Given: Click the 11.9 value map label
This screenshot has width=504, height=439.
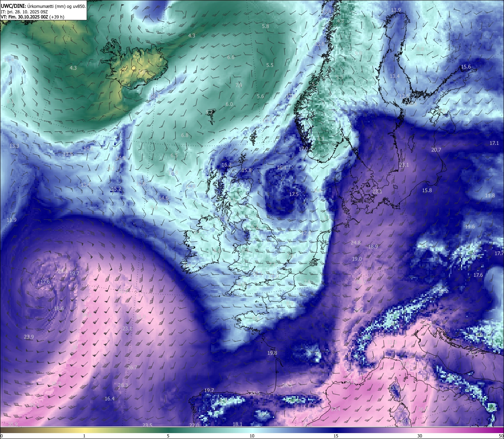Looking at the screenshot, I should pos(11,220).
